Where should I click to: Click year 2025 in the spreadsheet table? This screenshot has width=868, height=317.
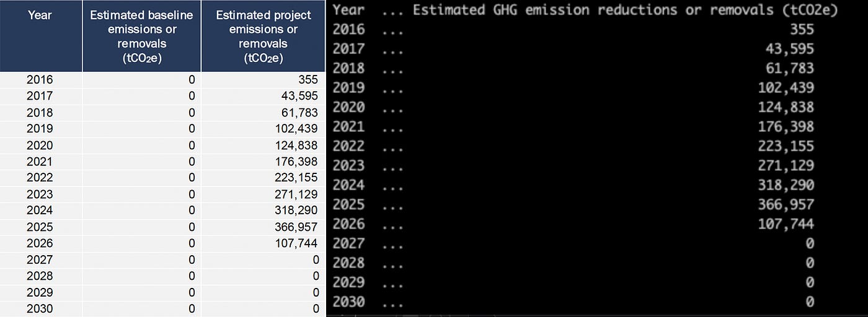(40, 227)
